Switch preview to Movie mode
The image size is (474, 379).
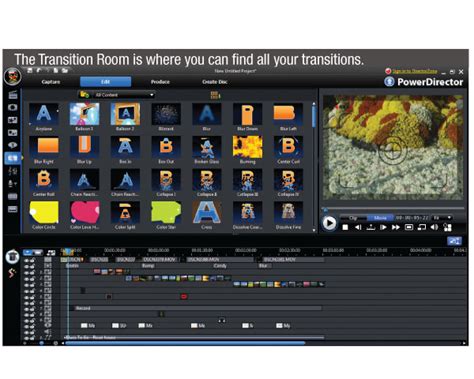[x=380, y=218]
